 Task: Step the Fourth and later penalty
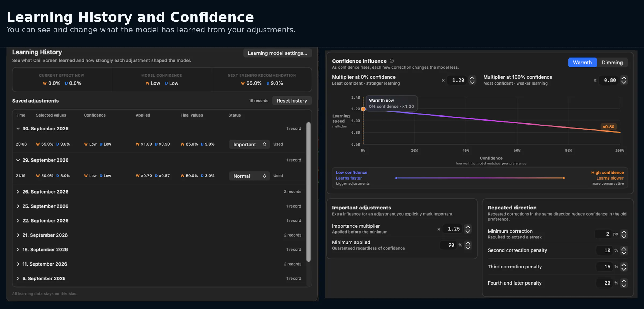[x=624, y=283]
